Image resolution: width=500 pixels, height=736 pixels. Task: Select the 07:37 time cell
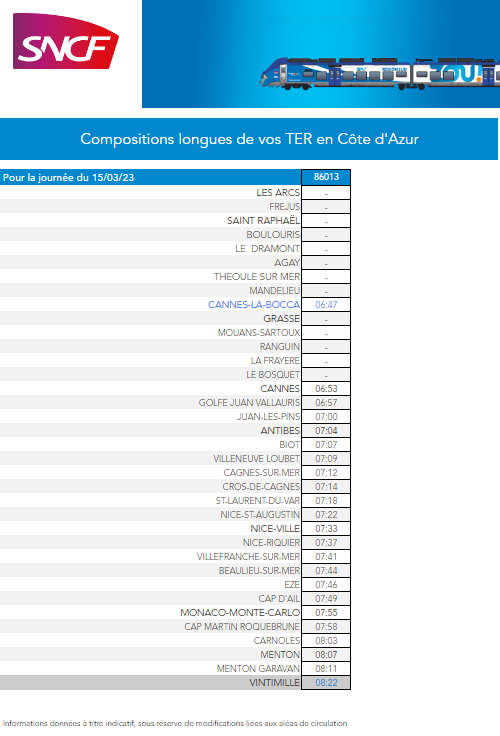pyautogui.click(x=326, y=543)
